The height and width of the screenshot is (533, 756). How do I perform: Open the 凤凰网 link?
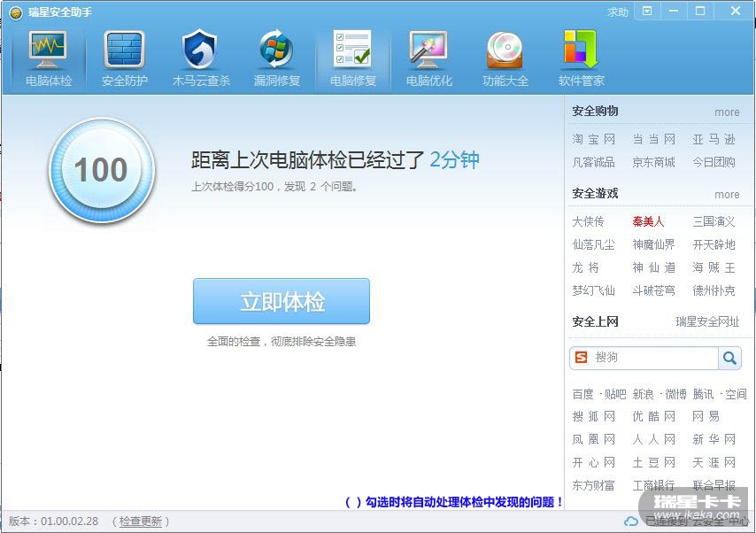tap(593, 440)
